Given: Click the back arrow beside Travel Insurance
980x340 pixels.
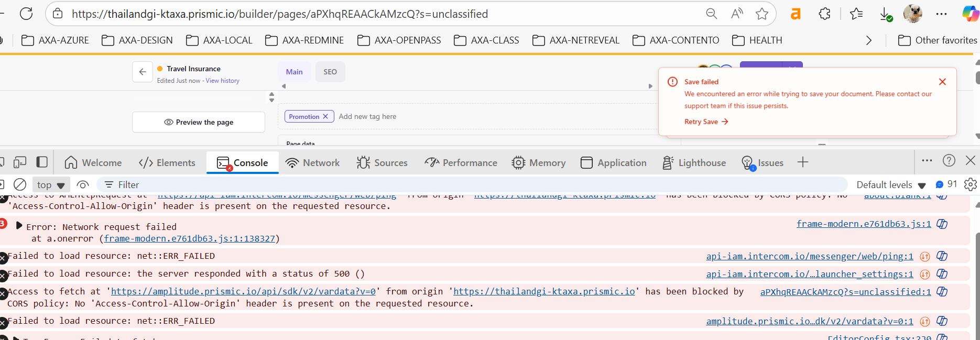Looking at the screenshot, I should click(x=143, y=72).
